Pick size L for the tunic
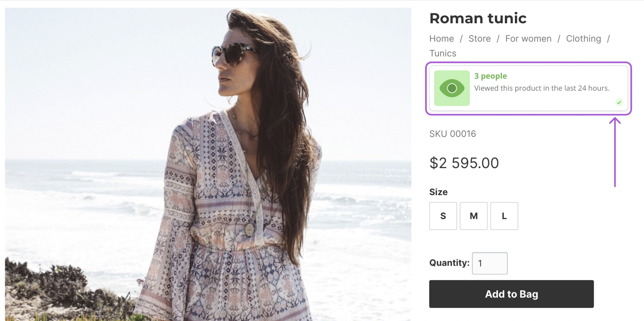The width and height of the screenshot is (644, 321). pos(504,216)
